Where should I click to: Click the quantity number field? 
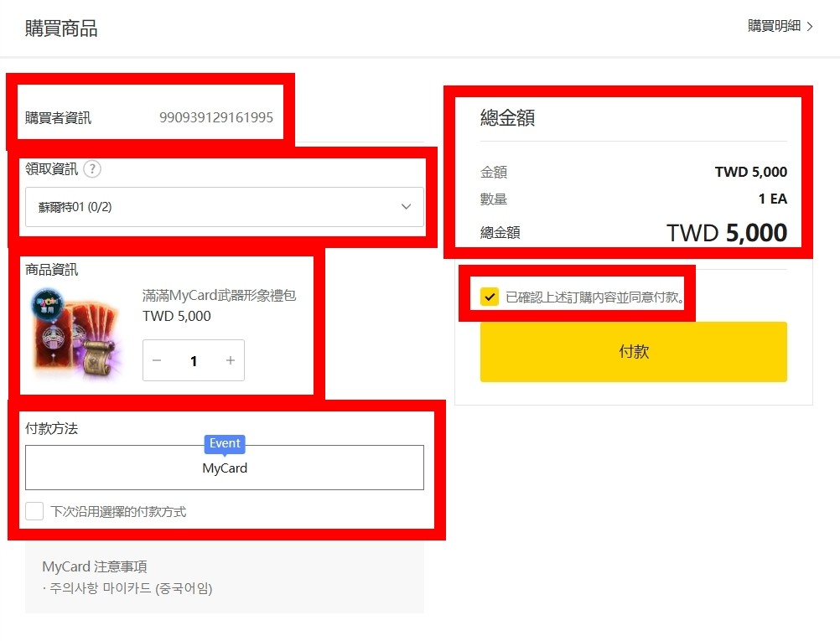[194, 361]
